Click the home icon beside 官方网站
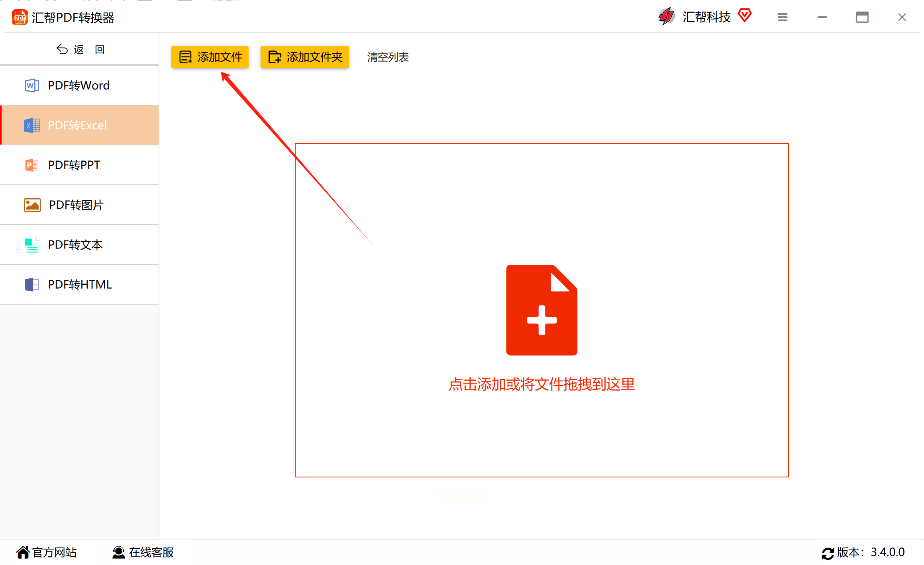Image resolution: width=924 pixels, height=565 pixels. 23,552
